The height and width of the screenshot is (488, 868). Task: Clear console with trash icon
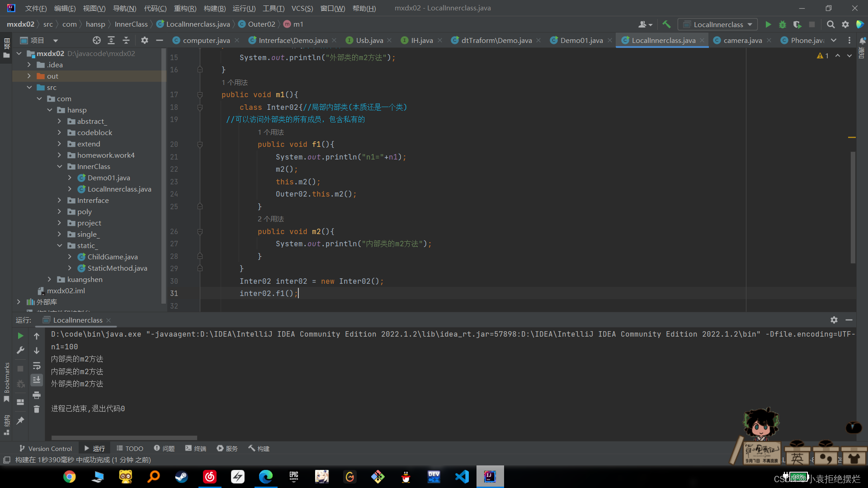(37, 409)
